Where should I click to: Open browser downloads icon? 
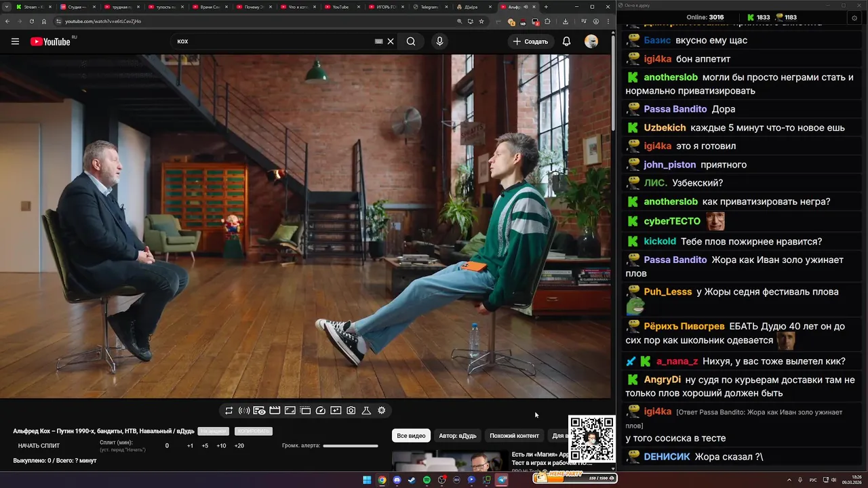point(566,21)
